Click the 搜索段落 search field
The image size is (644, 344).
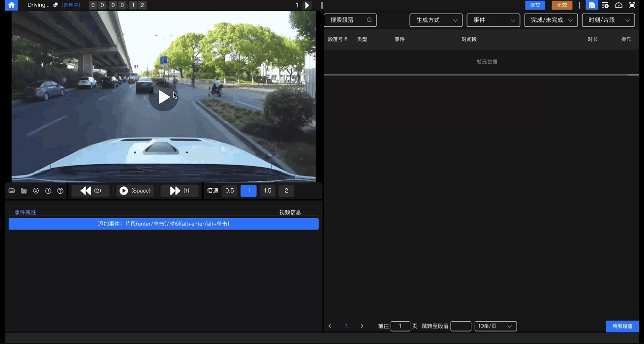pos(347,20)
